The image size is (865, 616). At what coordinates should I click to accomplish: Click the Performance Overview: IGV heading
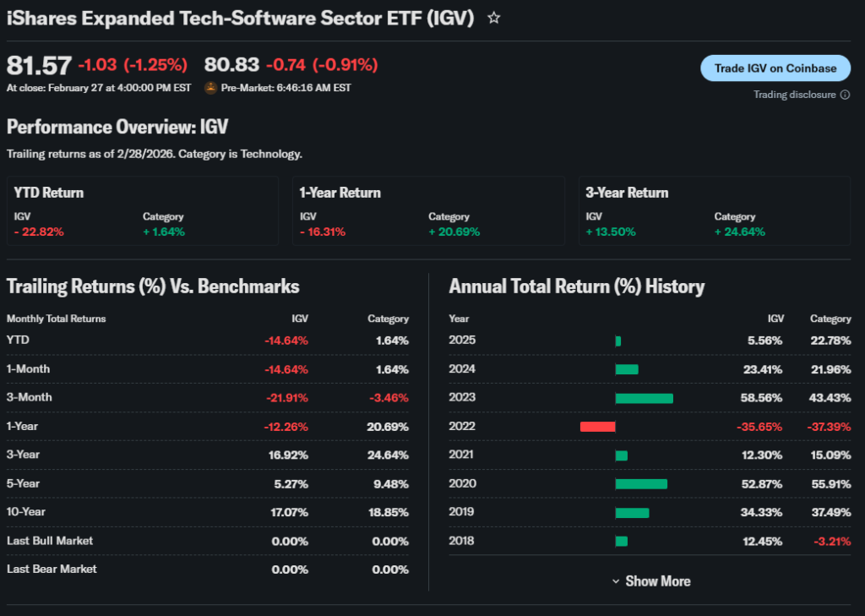pos(117,127)
